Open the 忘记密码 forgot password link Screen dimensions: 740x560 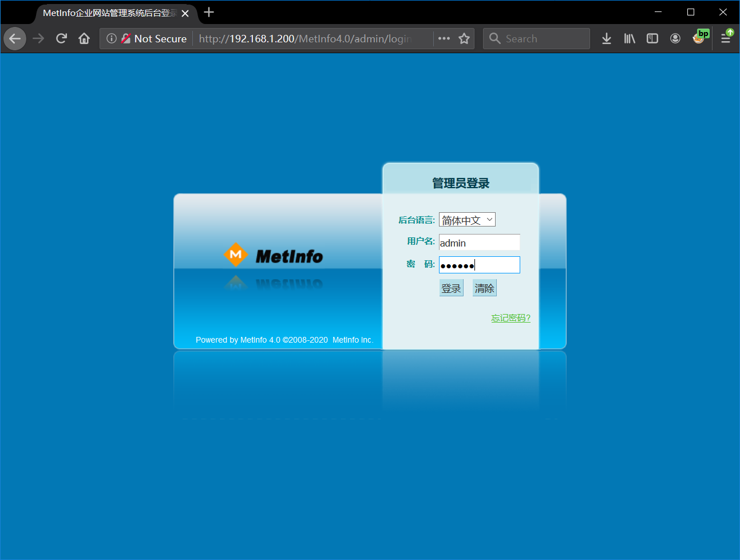pyautogui.click(x=511, y=318)
